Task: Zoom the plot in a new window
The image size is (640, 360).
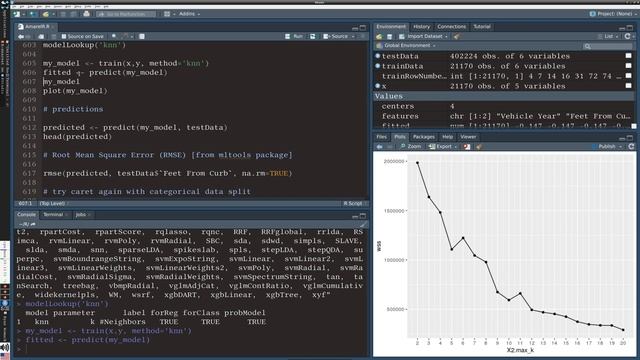Action: [x=411, y=147]
